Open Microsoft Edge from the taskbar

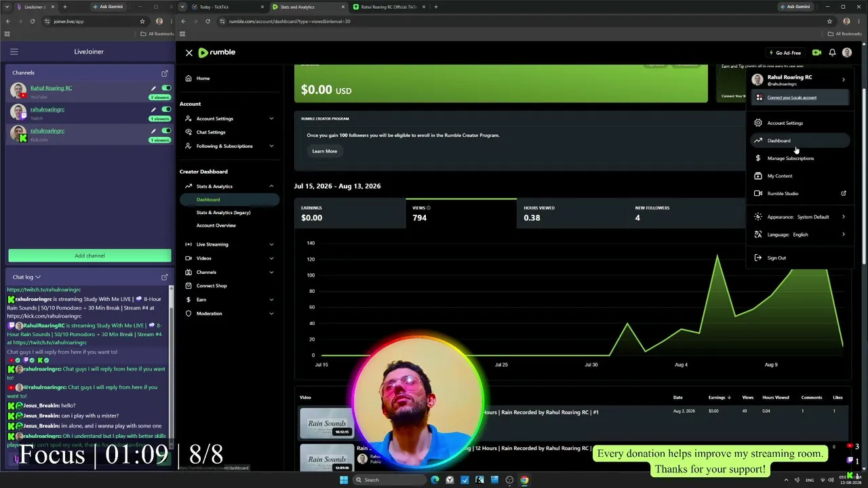(x=435, y=480)
